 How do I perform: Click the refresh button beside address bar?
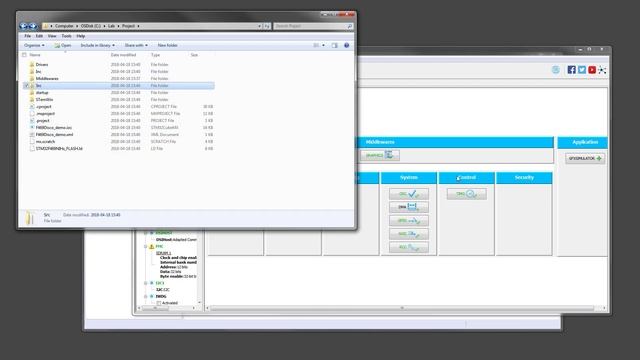tap(267, 26)
